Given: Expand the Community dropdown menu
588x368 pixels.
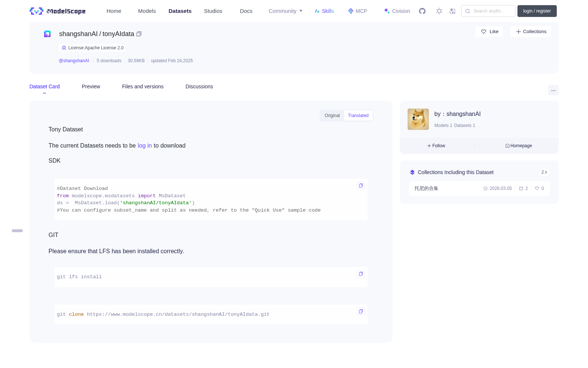Looking at the screenshot, I should point(286,11).
